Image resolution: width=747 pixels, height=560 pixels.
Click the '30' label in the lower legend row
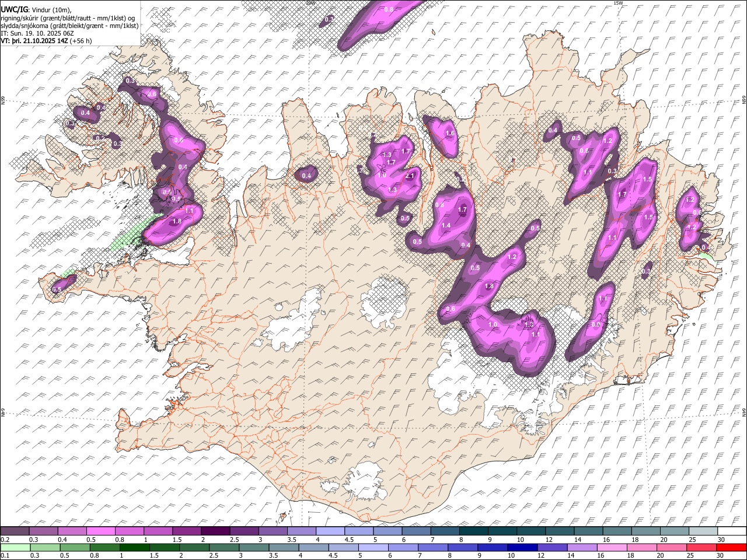(721, 556)
